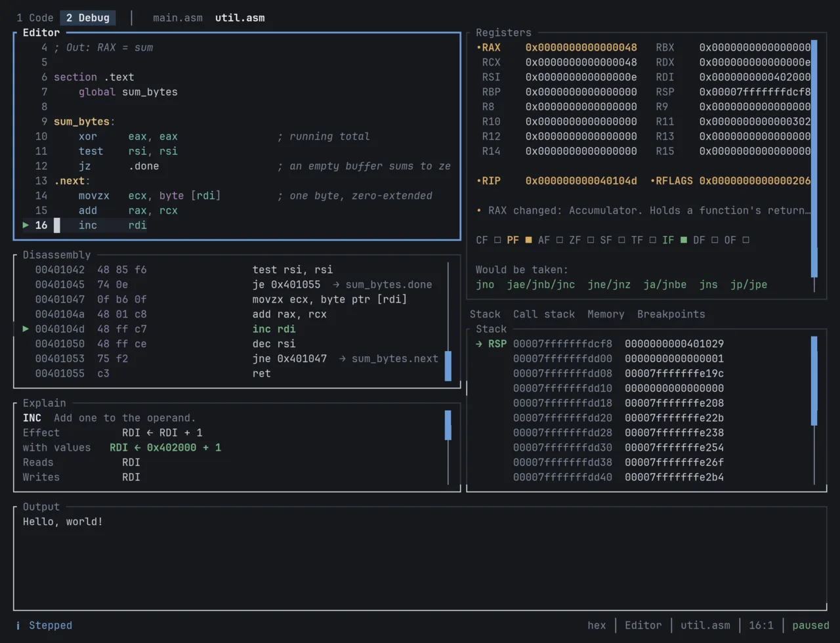This screenshot has width=840, height=643.
Task: Select the RCX register value
Action: point(581,62)
